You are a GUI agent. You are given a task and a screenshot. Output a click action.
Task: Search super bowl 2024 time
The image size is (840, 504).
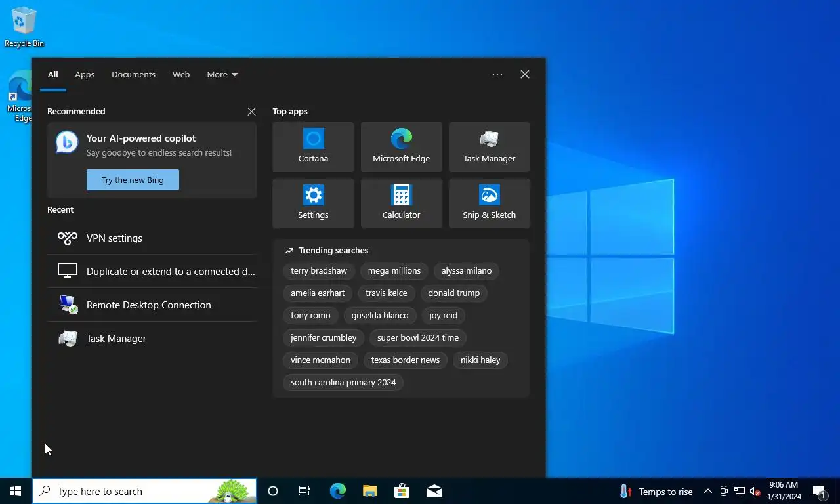418,338
